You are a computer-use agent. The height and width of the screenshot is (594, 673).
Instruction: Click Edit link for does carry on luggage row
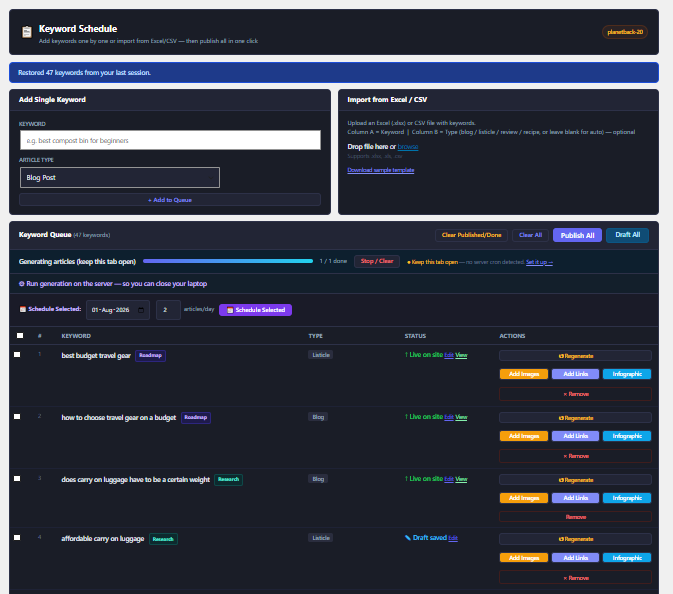click(449, 479)
